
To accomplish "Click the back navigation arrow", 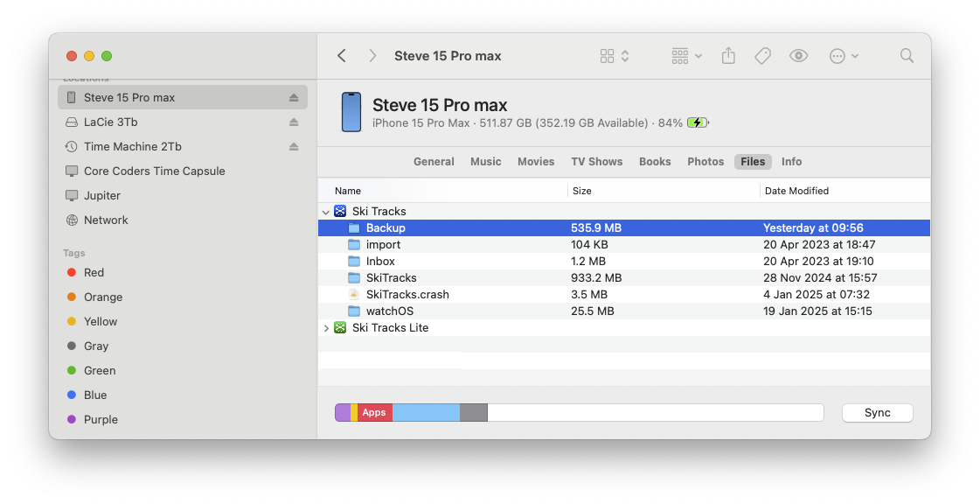I will 342,56.
